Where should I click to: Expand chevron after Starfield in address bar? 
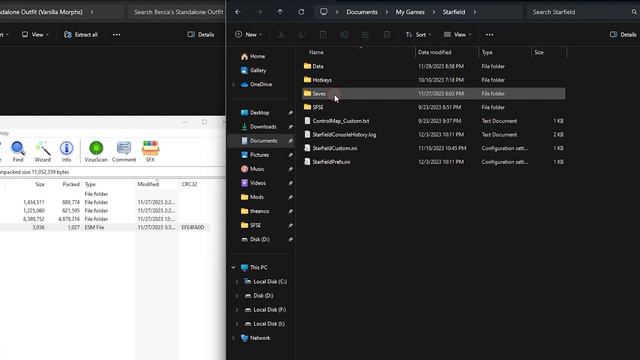tap(475, 12)
